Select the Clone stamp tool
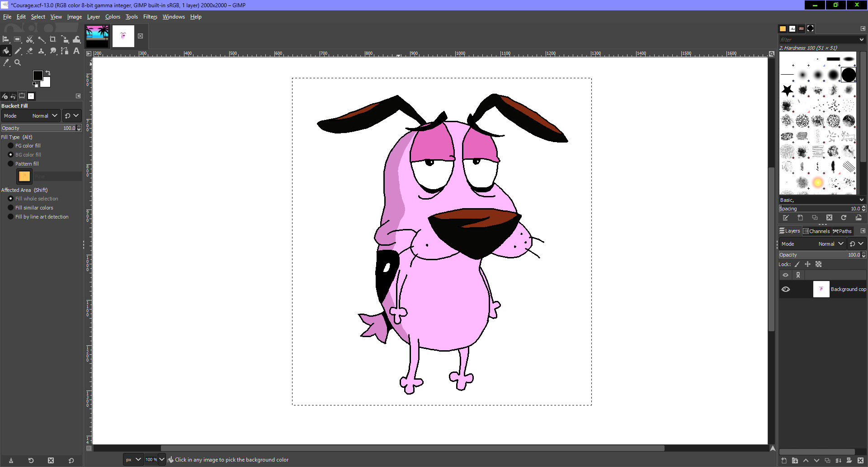 (x=41, y=51)
